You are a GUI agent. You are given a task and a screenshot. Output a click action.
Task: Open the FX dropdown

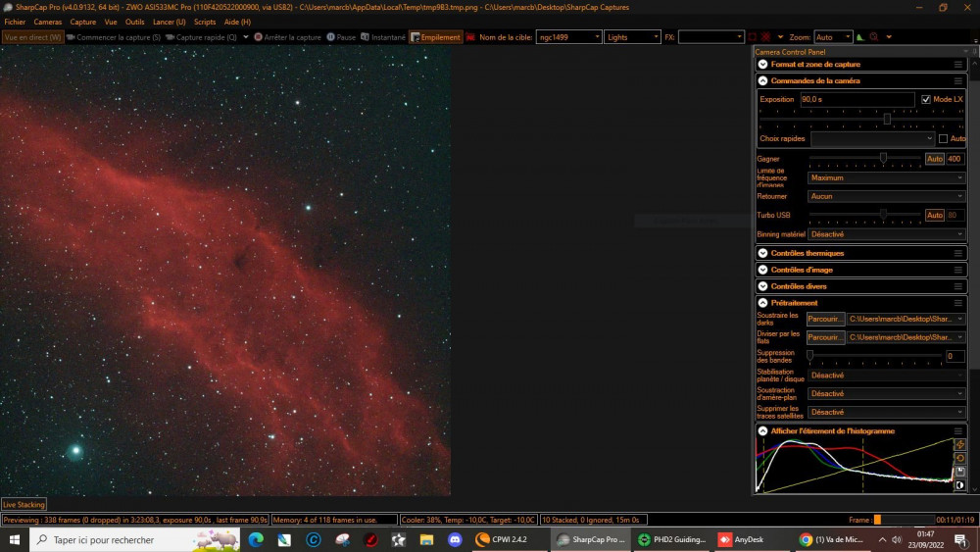710,37
